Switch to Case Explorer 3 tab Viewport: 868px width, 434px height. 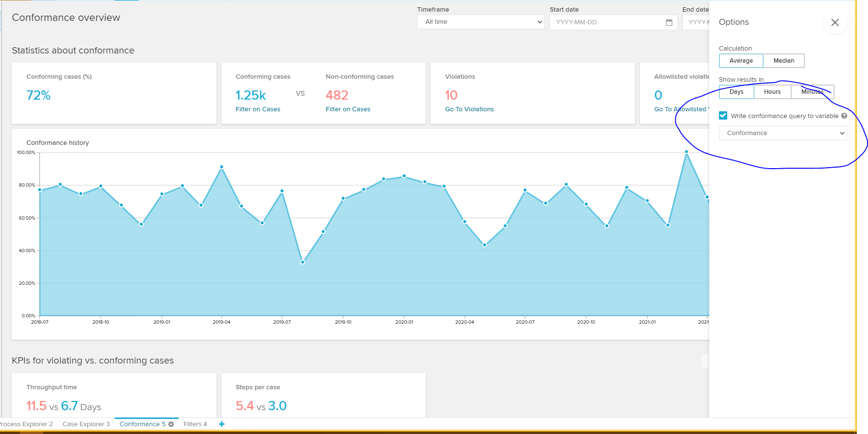click(x=86, y=424)
